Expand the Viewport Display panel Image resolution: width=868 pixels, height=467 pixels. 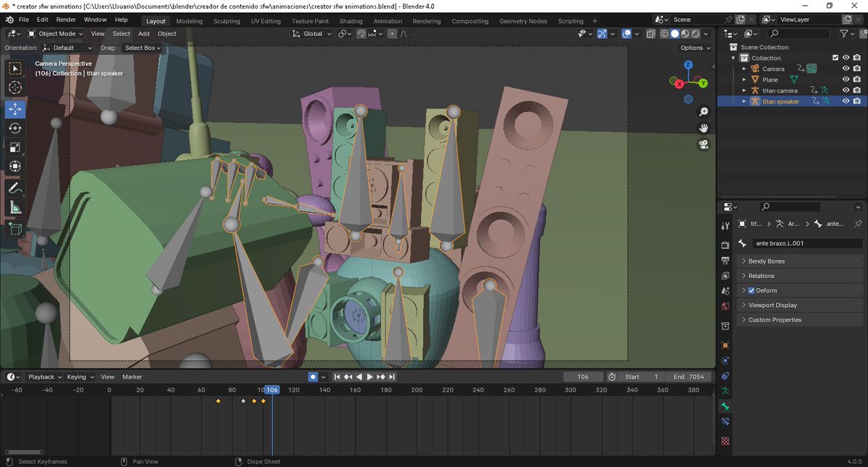(799, 305)
